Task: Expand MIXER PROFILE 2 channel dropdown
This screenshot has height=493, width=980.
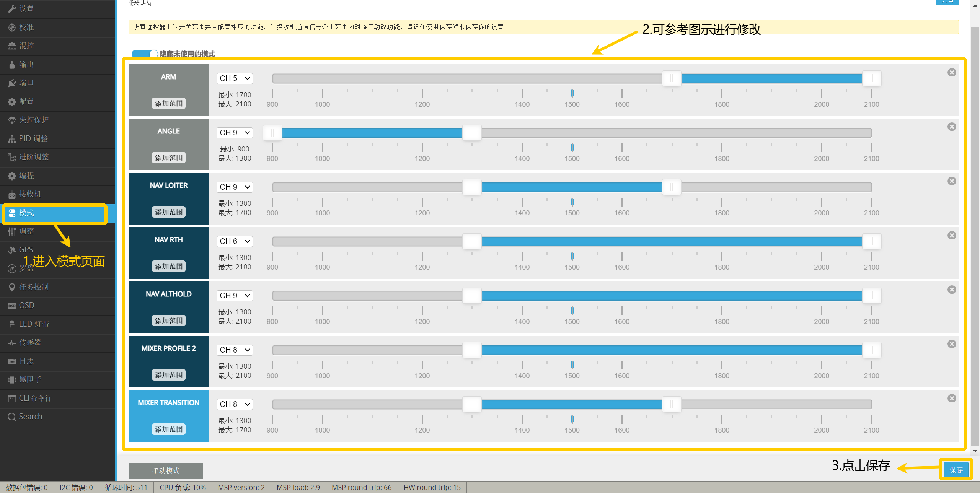Action: point(235,350)
